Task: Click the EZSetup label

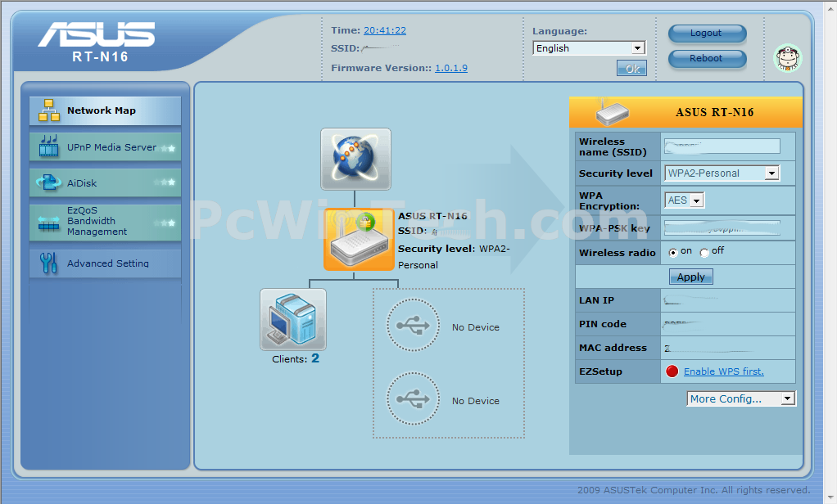Action: pyautogui.click(x=600, y=371)
